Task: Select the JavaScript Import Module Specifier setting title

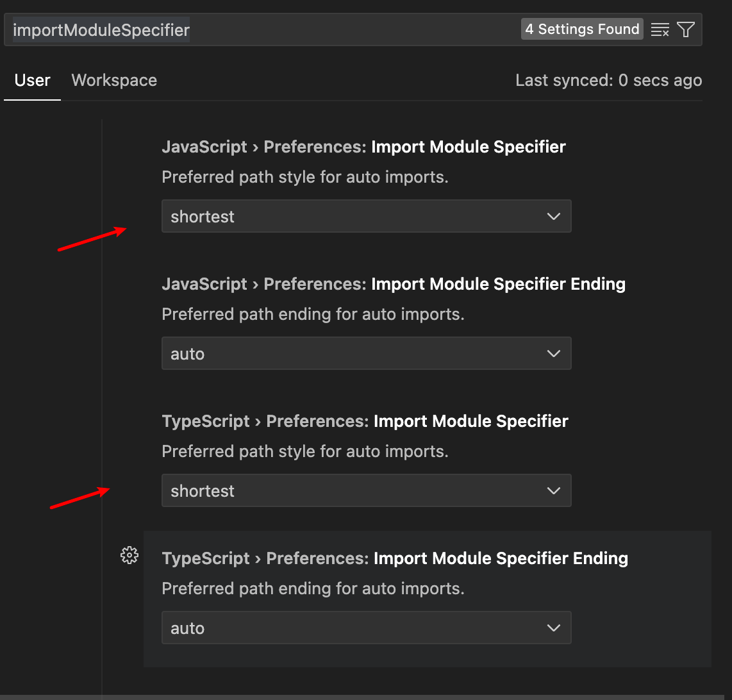Action: pyautogui.click(x=363, y=147)
